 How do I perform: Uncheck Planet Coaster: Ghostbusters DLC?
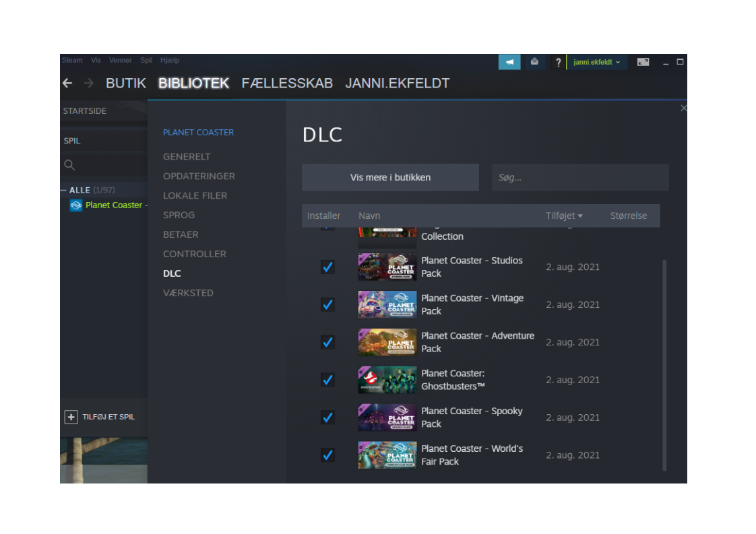click(328, 380)
